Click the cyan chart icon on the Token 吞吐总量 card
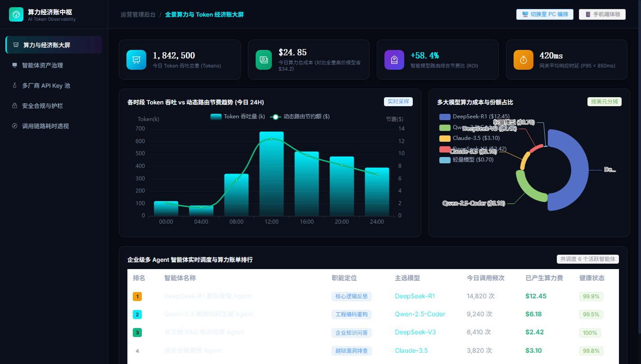641x364 pixels. click(136, 60)
